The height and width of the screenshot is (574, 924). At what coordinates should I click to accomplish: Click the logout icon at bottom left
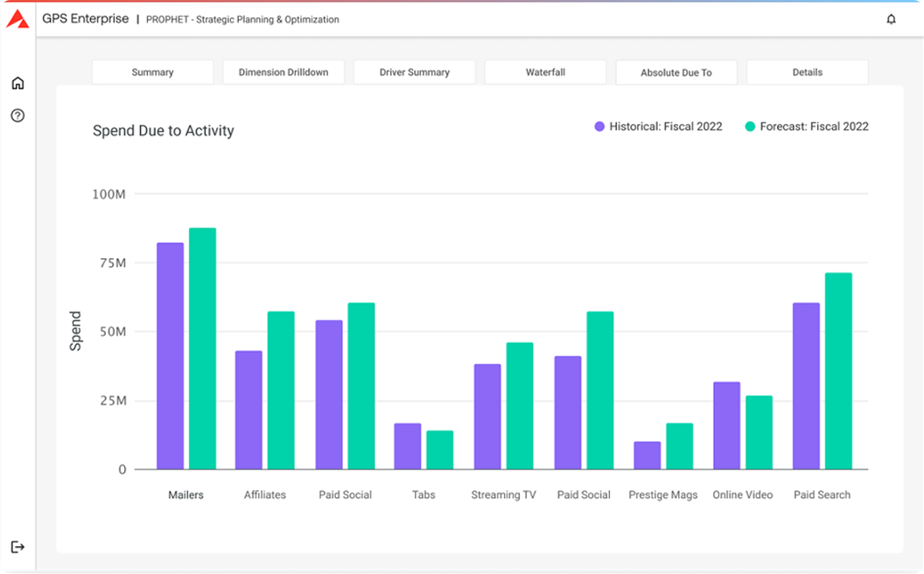(x=17, y=545)
